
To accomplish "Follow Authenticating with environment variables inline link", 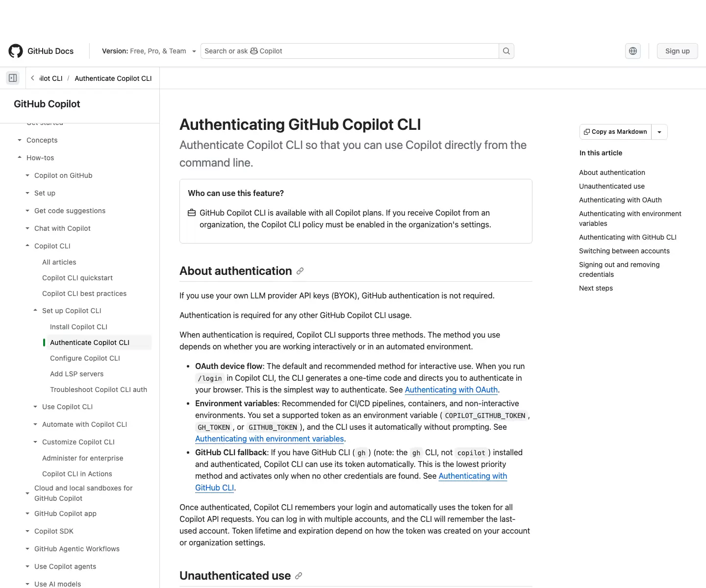I will pyautogui.click(x=269, y=439).
